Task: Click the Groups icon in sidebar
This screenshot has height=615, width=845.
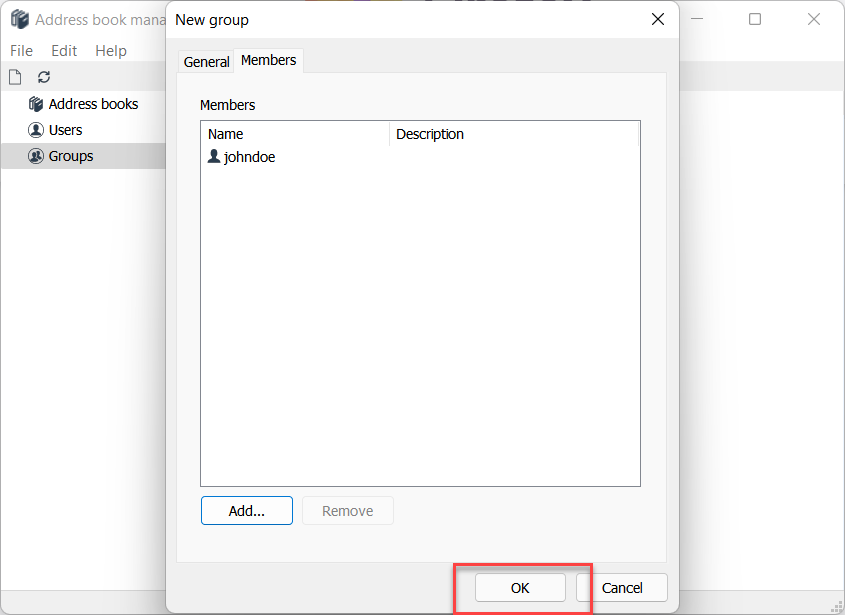Action: (x=36, y=156)
